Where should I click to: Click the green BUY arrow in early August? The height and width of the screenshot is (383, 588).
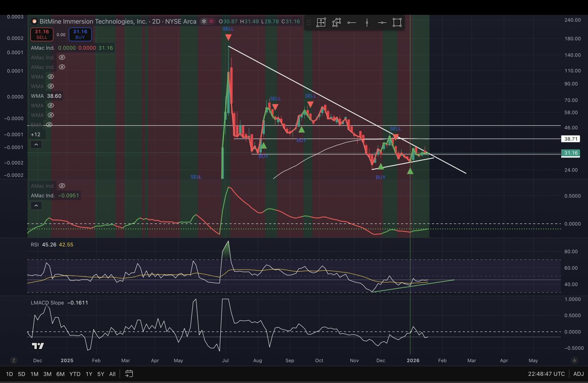coord(263,146)
